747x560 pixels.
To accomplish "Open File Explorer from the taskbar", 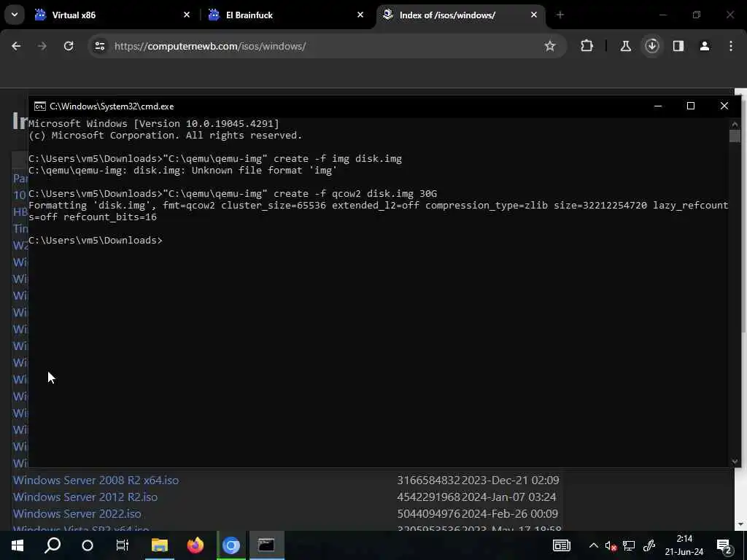I will coord(160,545).
